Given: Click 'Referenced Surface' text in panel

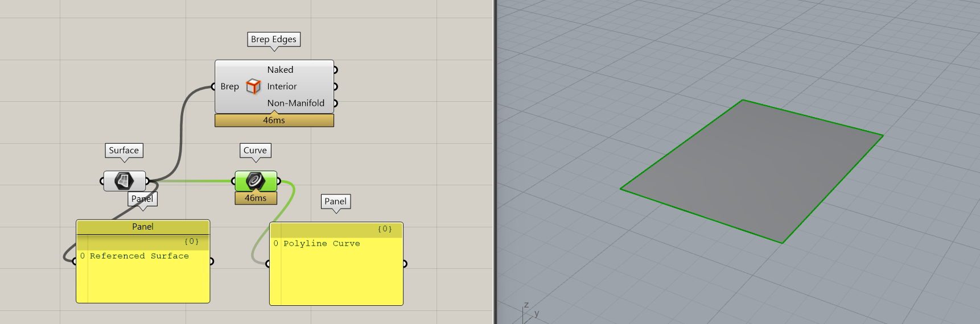Looking at the screenshot, I should click(x=139, y=256).
